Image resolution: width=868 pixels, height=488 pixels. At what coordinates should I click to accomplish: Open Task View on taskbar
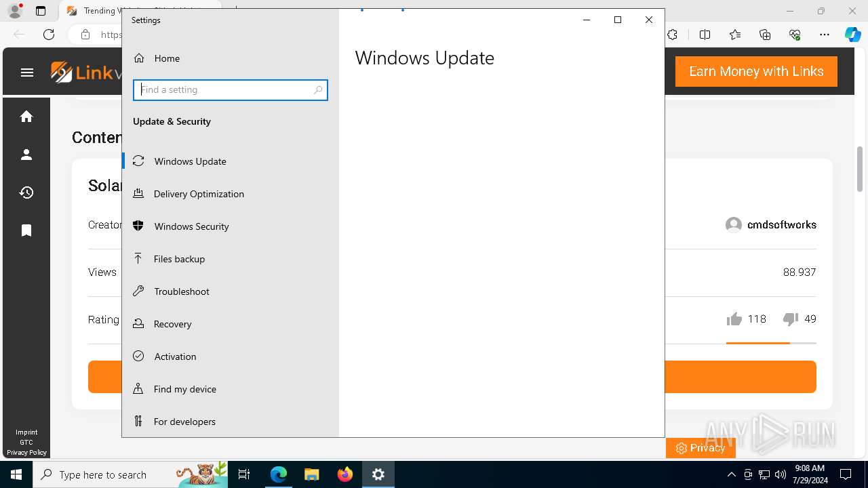[245, 474]
